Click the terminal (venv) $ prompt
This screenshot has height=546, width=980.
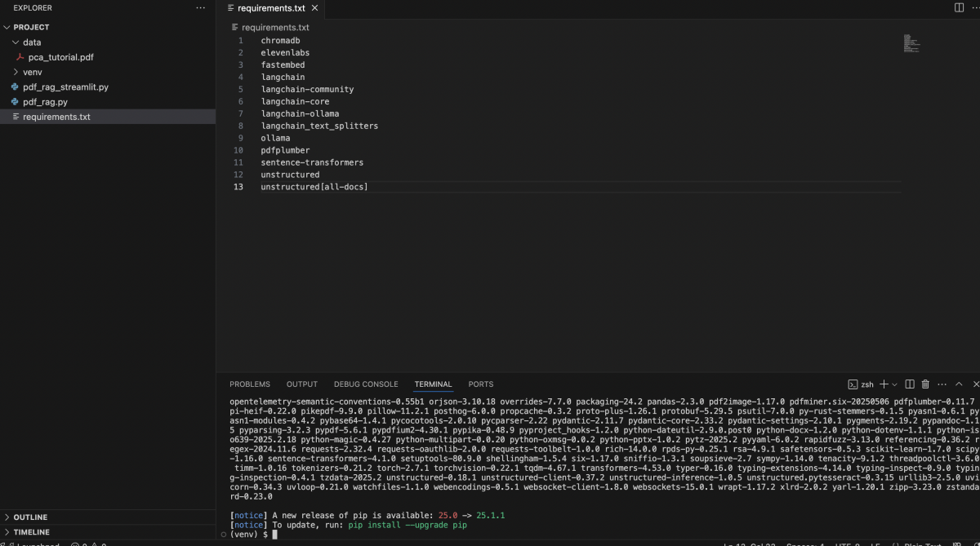point(248,535)
